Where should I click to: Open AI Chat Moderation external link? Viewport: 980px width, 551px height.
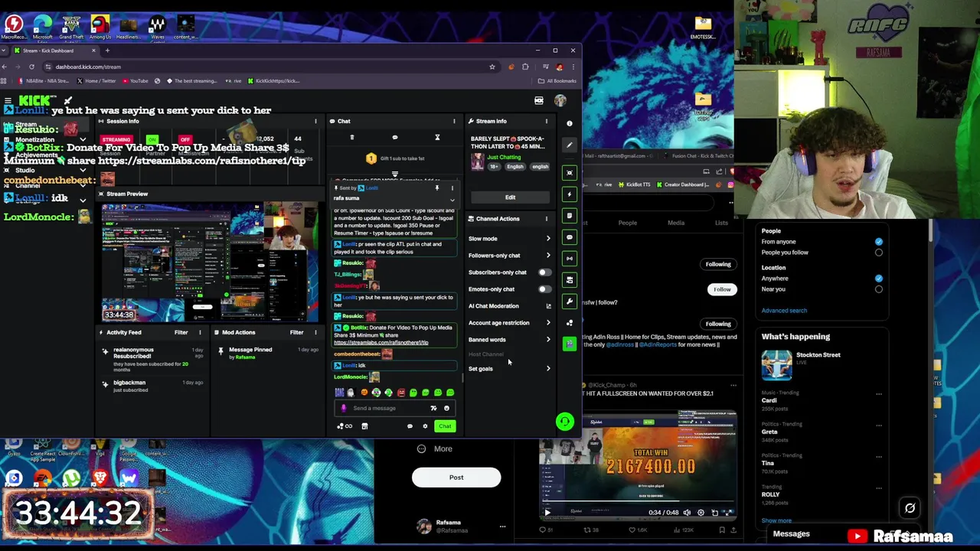point(548,306)
